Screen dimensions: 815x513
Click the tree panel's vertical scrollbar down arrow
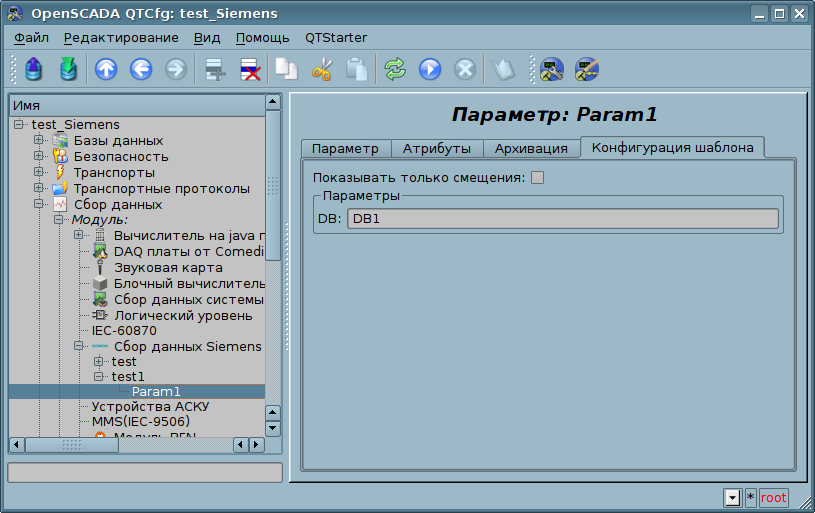pyautogui.click(x=272, y=428)
